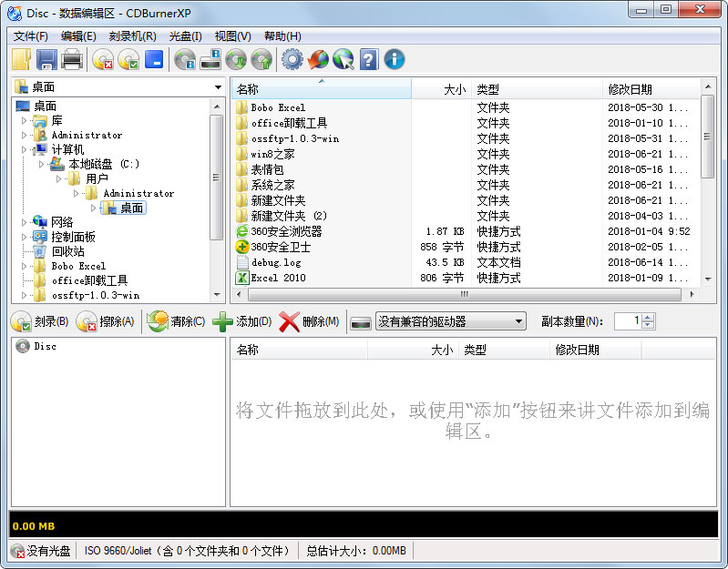
Task: Click the Burn (刻录) button
Action: tap(40, 321)
